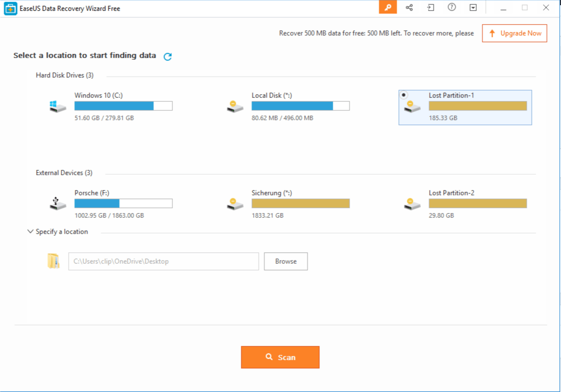Screen dimensions: 561x392
Task: Click the location path input field
Action: pos(163,261)
